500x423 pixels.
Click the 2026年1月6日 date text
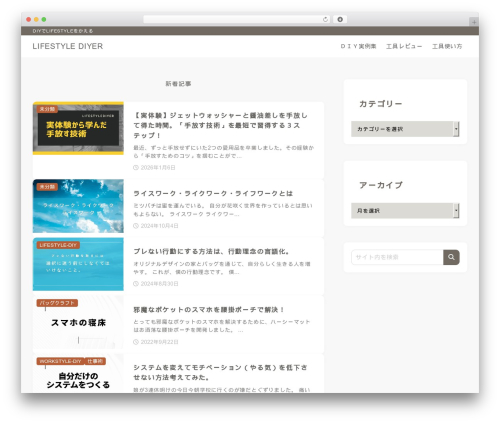click(158, 167)
